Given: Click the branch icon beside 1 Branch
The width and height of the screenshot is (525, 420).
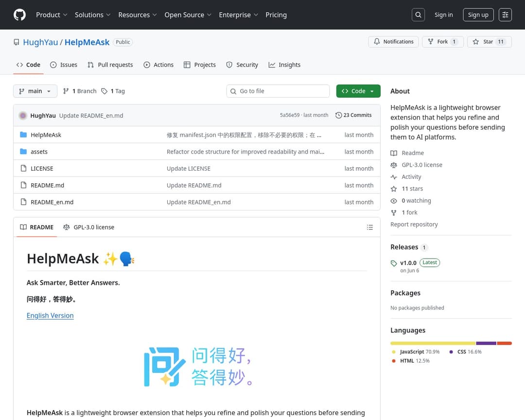Looking at the screenshot, I should click(66, 91).
